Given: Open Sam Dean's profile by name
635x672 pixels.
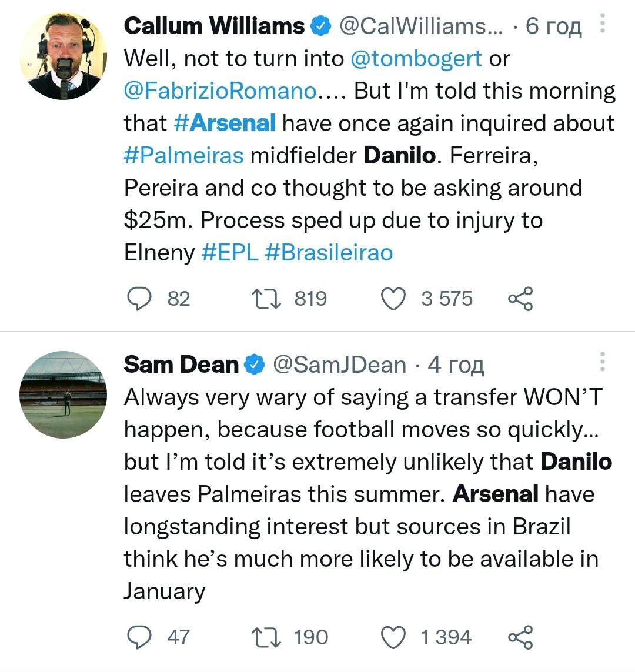Looking at the screenshot, I should [x=181, y=365].
